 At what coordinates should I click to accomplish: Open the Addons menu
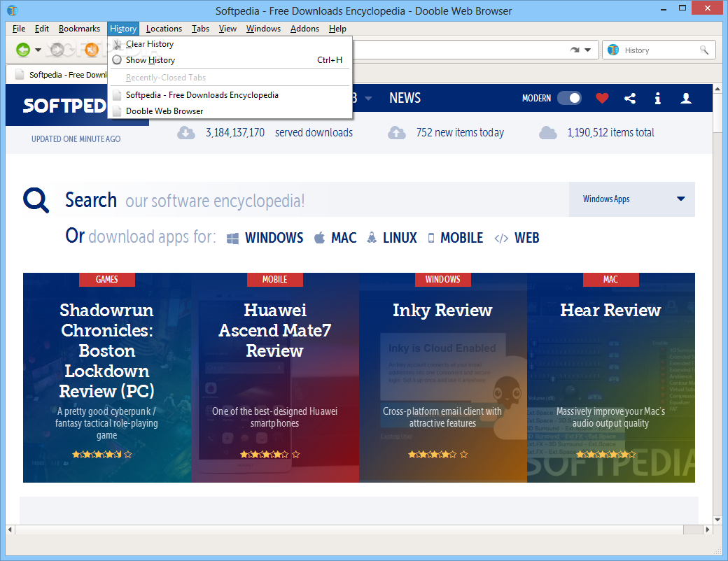[x=304, y=28]
